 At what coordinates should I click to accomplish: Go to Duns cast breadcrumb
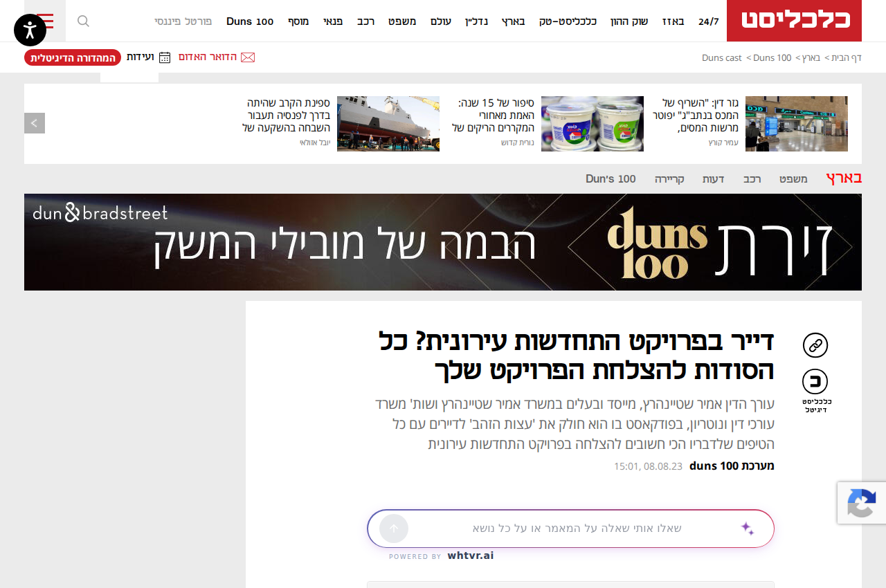click(x=722, y=57)
